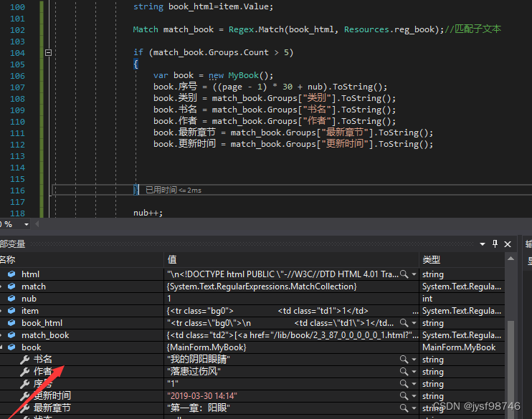Open visualizer dropdown arrow on 作者 row
Screen dimensions: 532x419
coord(414,372)
